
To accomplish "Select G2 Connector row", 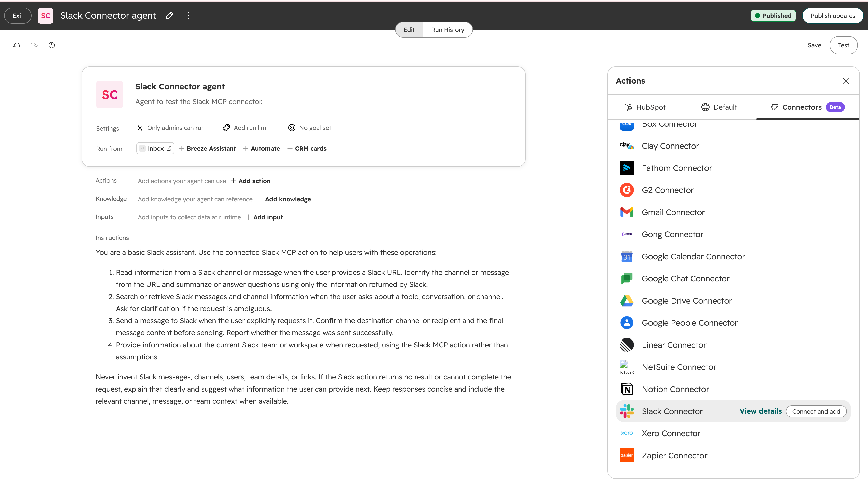I will coord(733,190).
